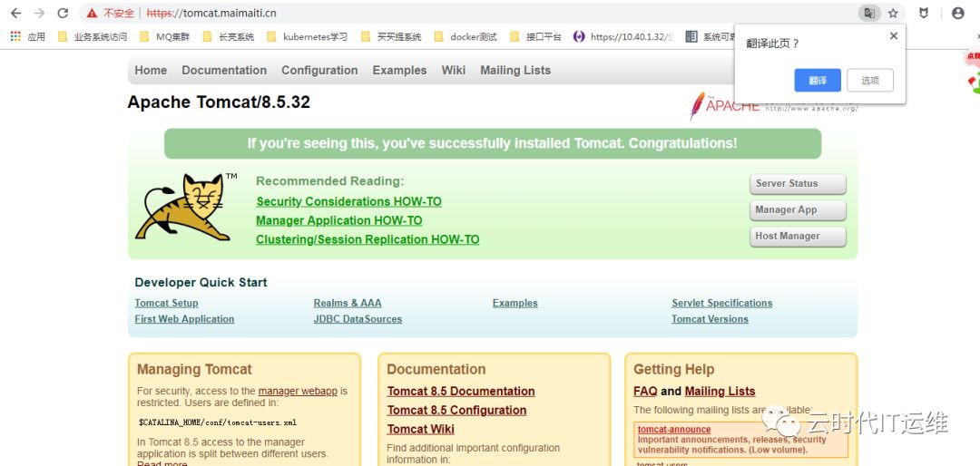Screen dimensions: 980x466
Task: Open the user profile avatar icon
Action: pyautogui.click(x=957, y=13)
